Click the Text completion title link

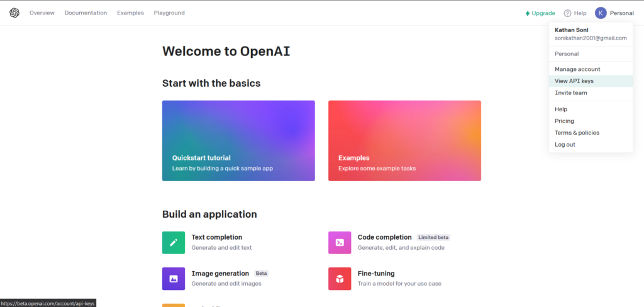[217, 237]
